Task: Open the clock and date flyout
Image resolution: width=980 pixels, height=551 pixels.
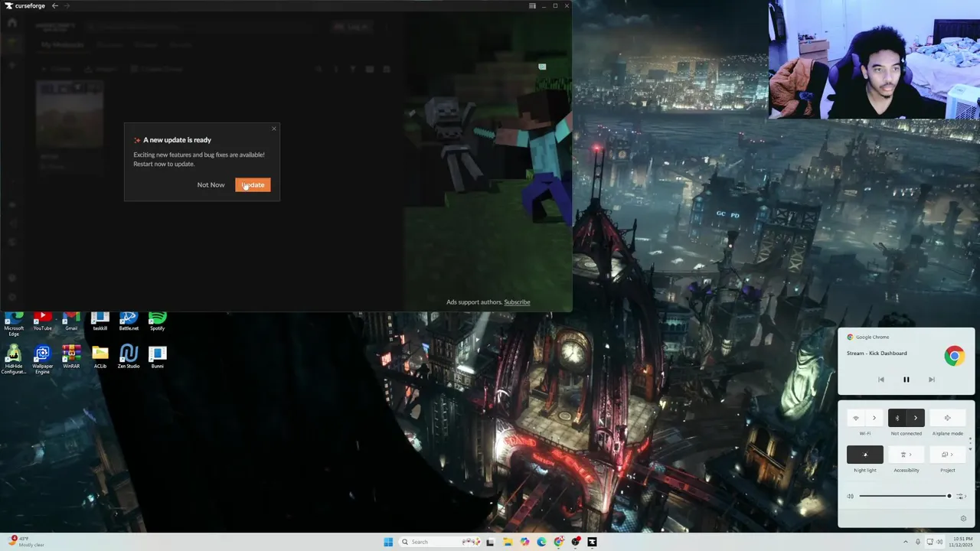Action: pos(962,542)
